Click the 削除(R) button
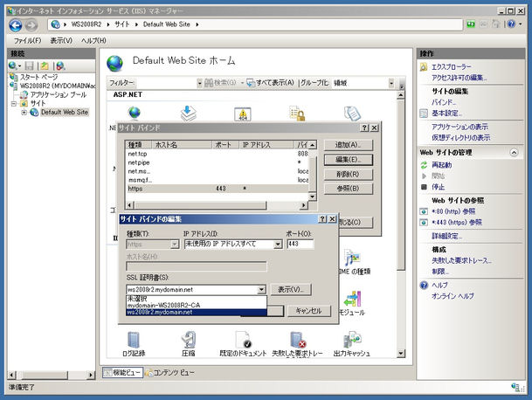The width and height of the screenshot is (532, 400). pyautogui.click(x=348, y=175)
